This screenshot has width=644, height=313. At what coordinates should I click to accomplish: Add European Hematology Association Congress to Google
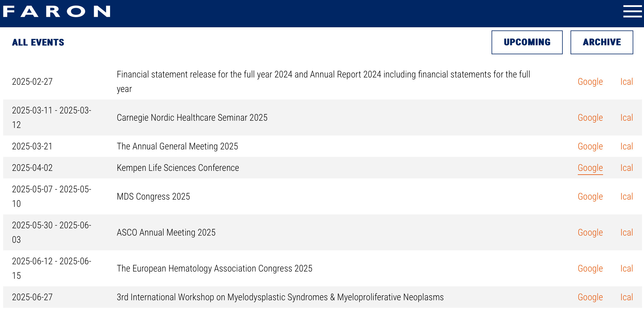click(590, 269)
